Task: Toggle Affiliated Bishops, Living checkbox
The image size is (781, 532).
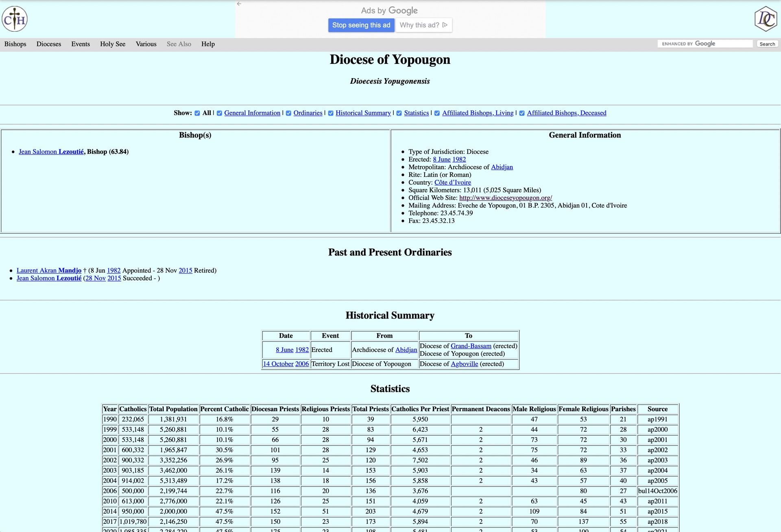Action: click(x=437, y=113)
